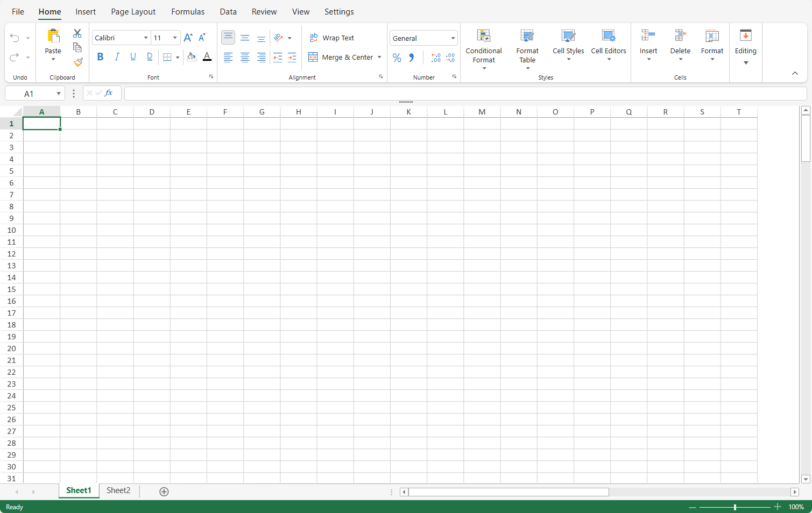Switch to Sheet2 tab
Image resolution: width=812 pixels, height=513 pixels.
(x=118, y=490)
